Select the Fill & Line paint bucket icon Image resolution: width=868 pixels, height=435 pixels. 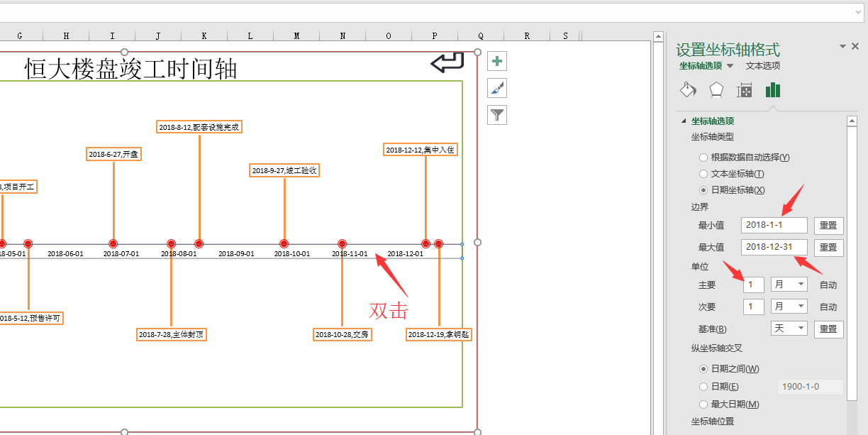[x=688, y=89]
